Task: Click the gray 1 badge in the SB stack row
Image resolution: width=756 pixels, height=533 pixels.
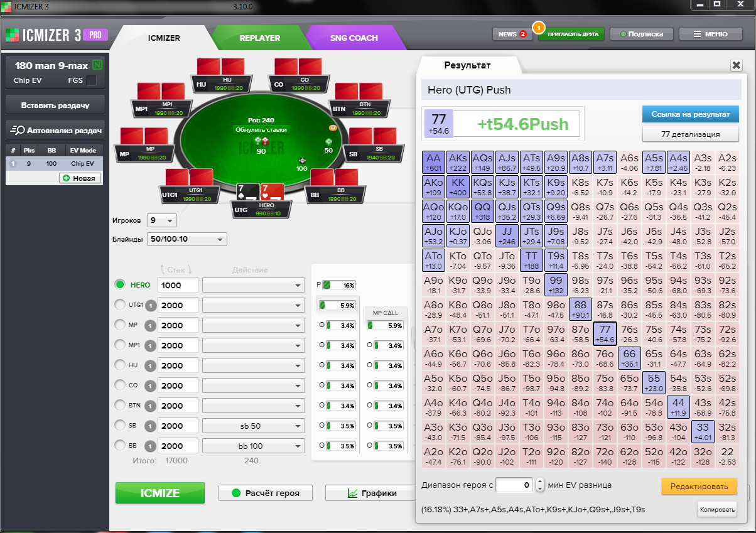Action: (150, 426)
